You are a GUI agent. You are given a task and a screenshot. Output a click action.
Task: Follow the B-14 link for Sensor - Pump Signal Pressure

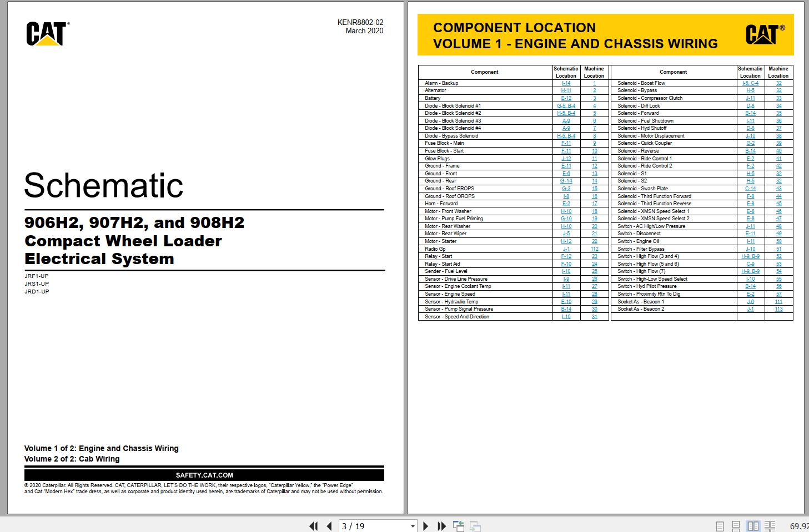566,309
